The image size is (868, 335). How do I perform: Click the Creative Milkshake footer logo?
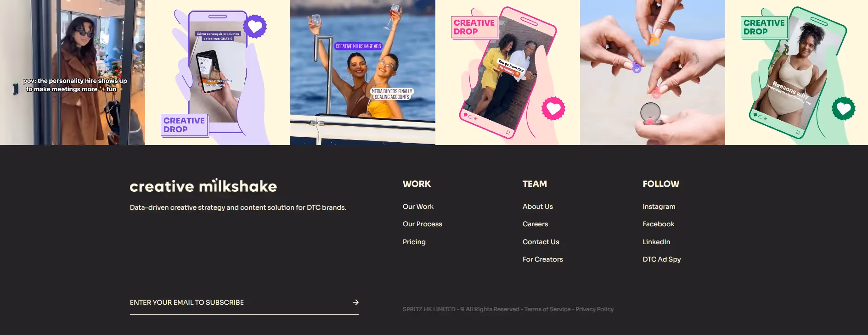click(203, 186)
